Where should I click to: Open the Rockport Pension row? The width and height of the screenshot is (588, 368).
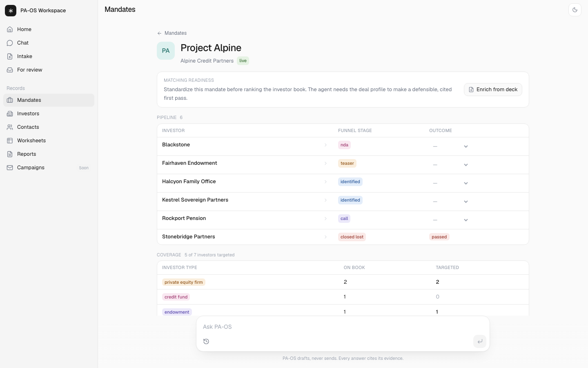pos(343,220)
